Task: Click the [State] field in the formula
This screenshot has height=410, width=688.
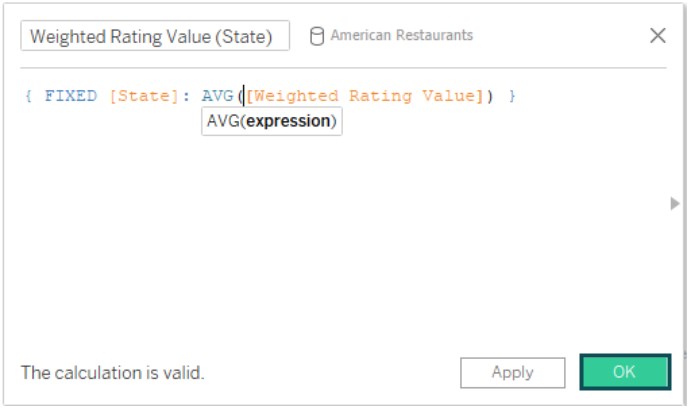Action: pyautogui.click(x=144, y=96)
